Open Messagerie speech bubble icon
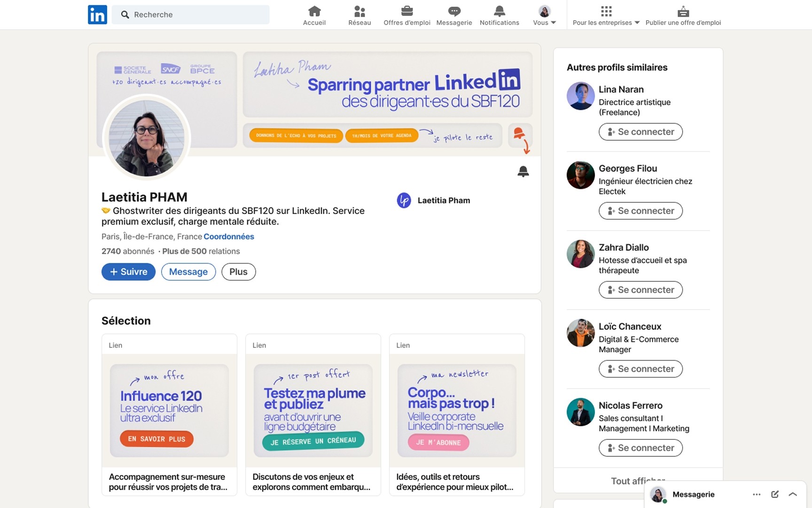Viewport: 812px width, 508px height. 454,15
